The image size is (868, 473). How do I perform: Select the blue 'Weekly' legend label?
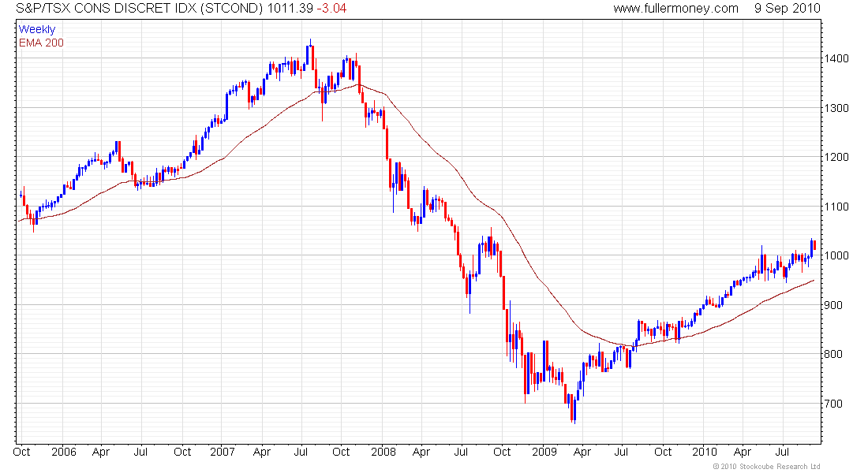click(x=37, y=29)
